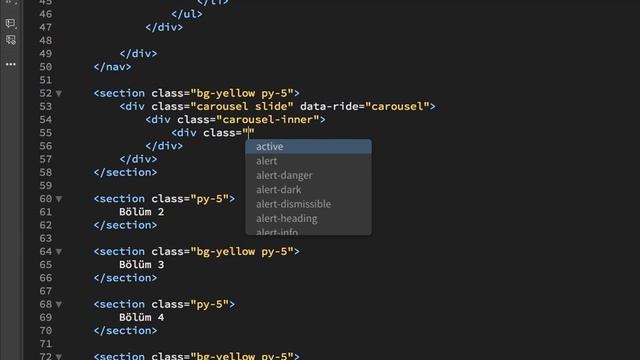Click the </div> tag on line 57
Screen dimensions: 640x360
(138, 159)
